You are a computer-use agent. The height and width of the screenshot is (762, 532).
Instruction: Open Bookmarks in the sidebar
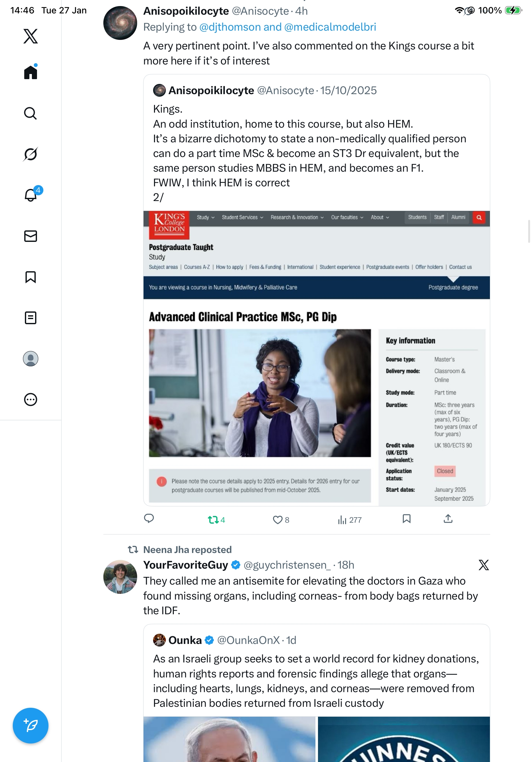click(x=31, y=277)
